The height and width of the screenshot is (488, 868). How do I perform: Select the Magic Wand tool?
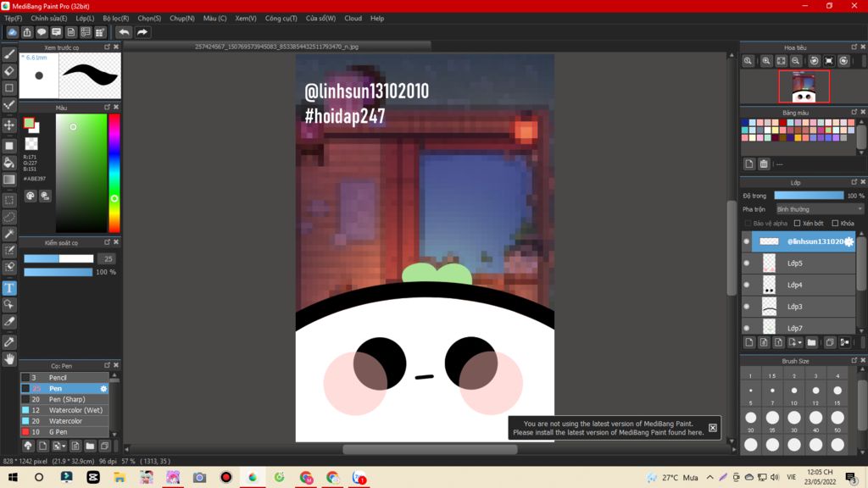coord(9,234)
